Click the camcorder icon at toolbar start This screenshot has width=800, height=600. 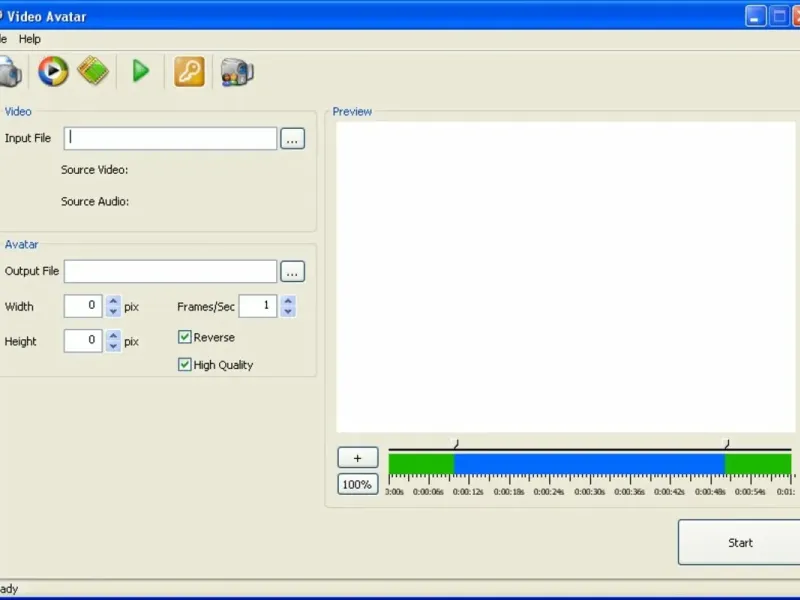[x=10, y=71]
